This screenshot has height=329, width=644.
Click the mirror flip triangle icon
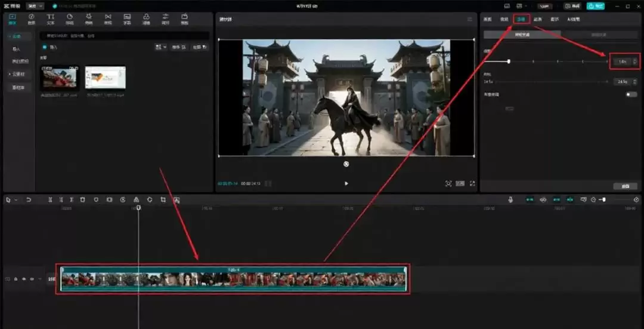[x=136, y=200]
